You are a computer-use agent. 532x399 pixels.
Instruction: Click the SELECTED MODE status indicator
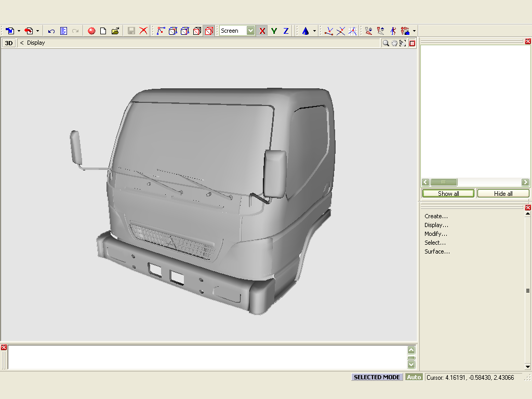coord(377,377)
